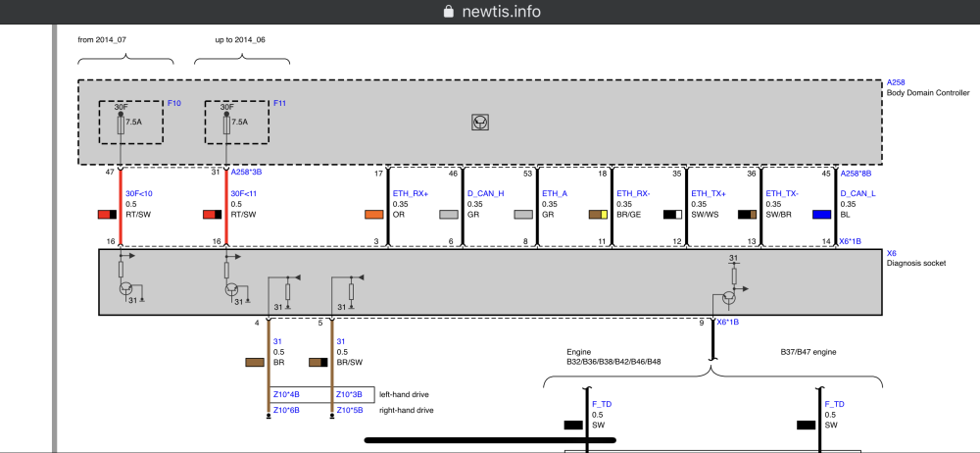Image resolution: width=980 pixels, height=453 pixels.
Task: Click the 'Diagnosis socket' label
Action: pos(916,264)
